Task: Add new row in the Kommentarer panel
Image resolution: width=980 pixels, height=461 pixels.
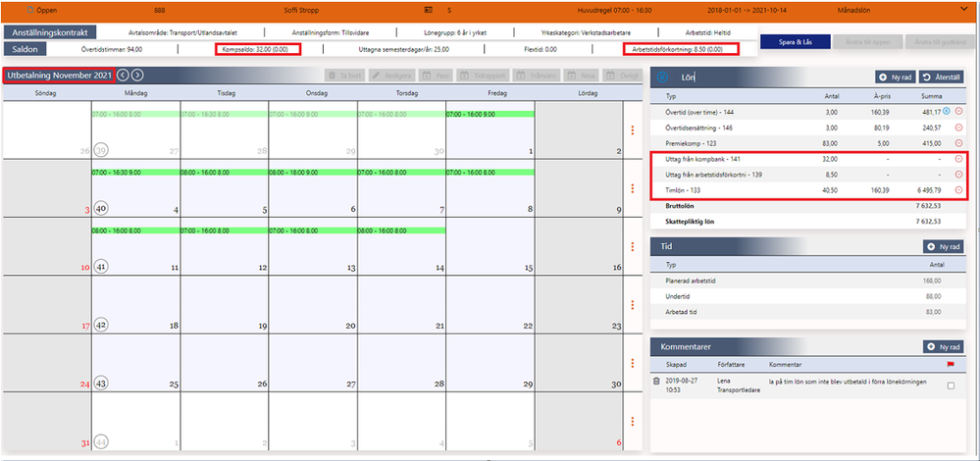Action: (943, 346)
